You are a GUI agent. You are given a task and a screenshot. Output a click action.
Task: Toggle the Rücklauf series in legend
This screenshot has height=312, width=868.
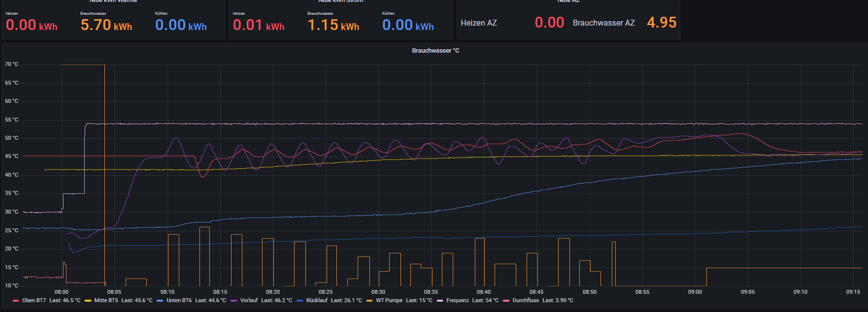[x=317, y=300]
